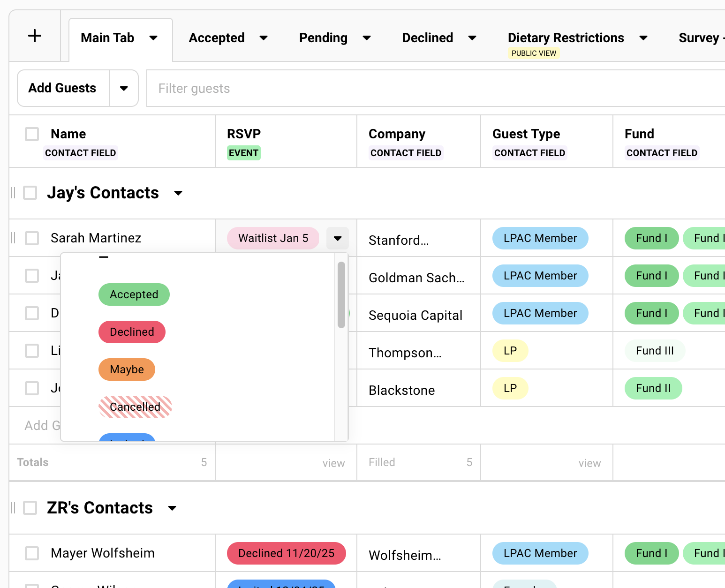The height and width of the screenshot is (588, 725).
Task: Click the Add Guests button
Action: coord(62,88)
